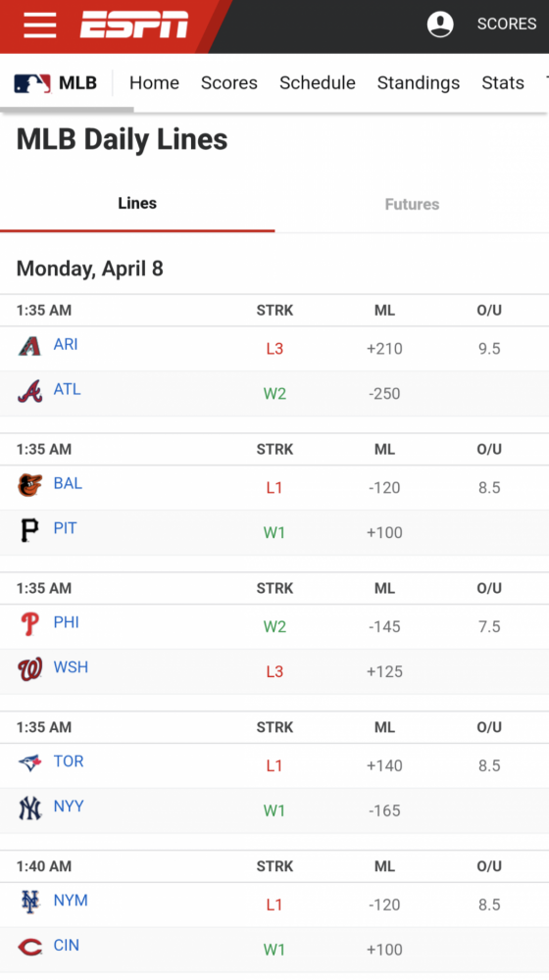The image size is (549, 980).
Task: Select the Cincinnati Reds team logo
Action: point(29,948)
